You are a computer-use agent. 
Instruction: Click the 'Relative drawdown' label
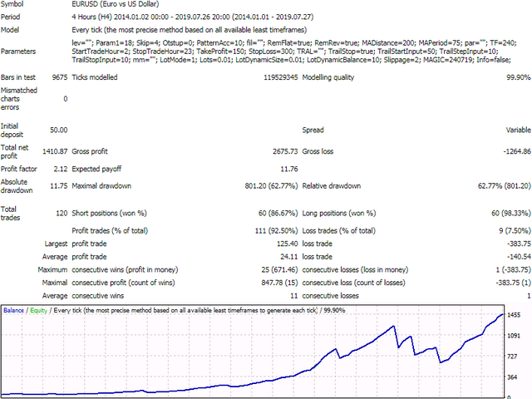(x=331, y=186)
